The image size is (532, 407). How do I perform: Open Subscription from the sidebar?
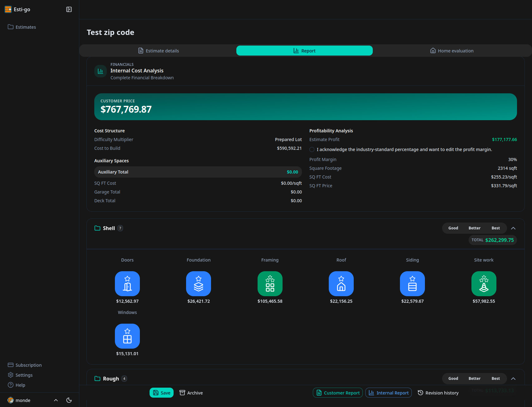tap(25, 365)
